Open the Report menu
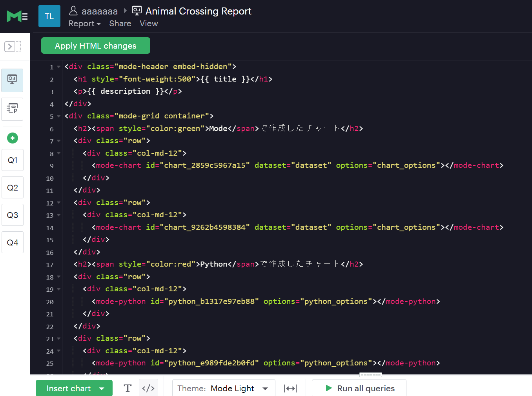Viewport: 532px width, 396px height. [84, 24]
